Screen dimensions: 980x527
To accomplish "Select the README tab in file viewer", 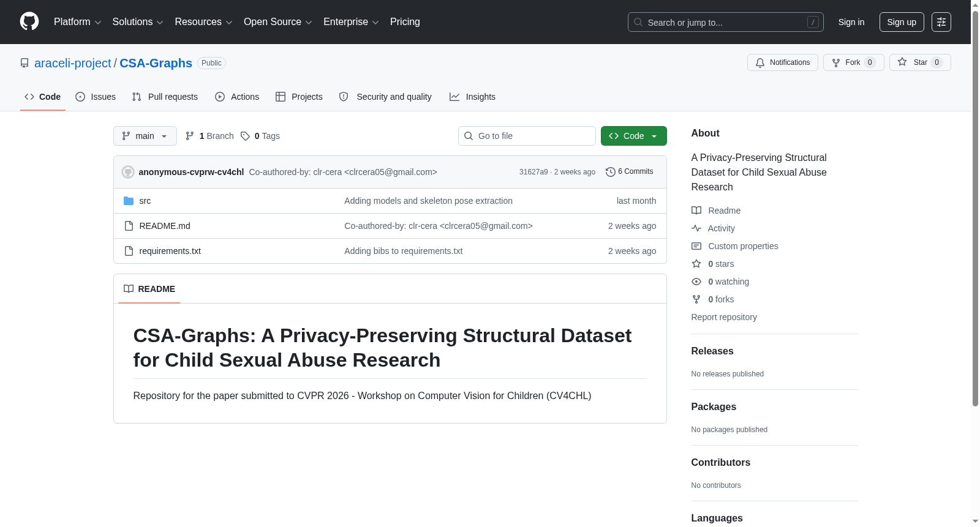I will click(x=149, y=289).
